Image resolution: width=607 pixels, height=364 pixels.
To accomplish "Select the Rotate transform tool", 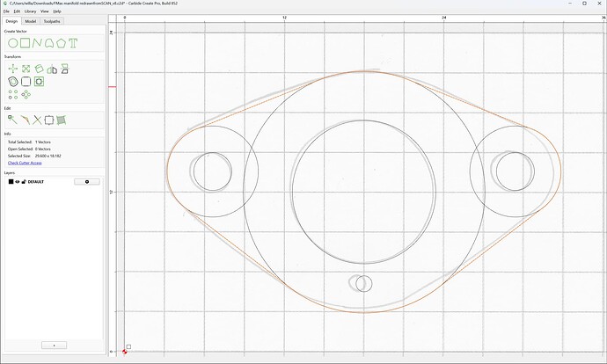I will click(39, 69).
